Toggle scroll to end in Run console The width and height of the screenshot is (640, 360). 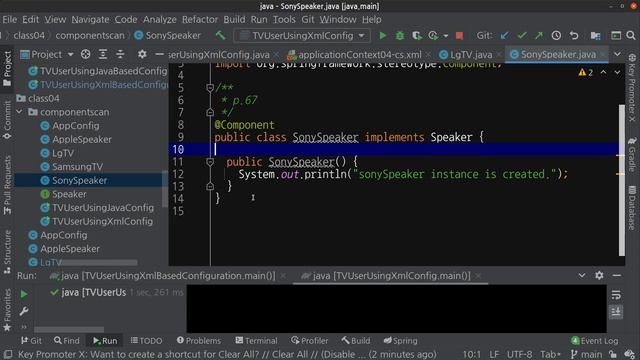click(x=616, y=312)
